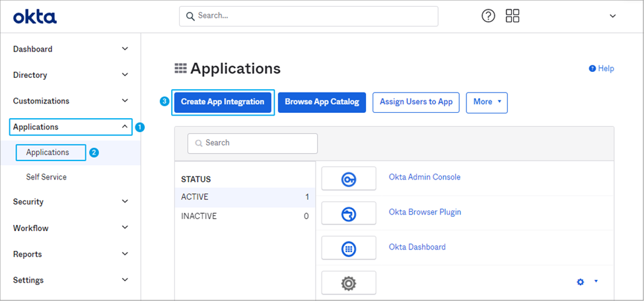
Task: Expand the Reports menu chevron
Action: click(x=125, y=253)
